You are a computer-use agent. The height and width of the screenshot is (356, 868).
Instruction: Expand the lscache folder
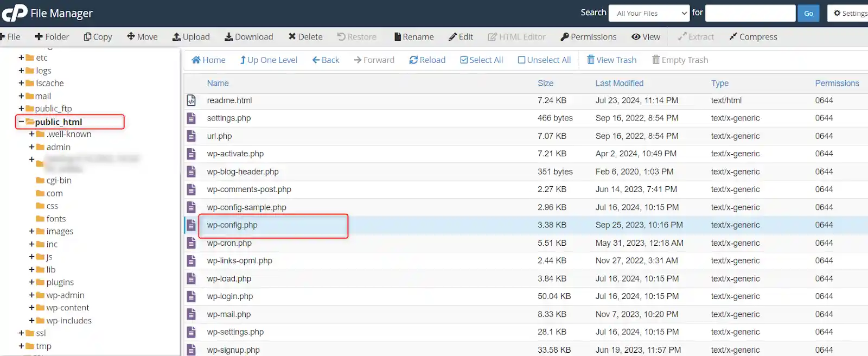pos(22,83)
